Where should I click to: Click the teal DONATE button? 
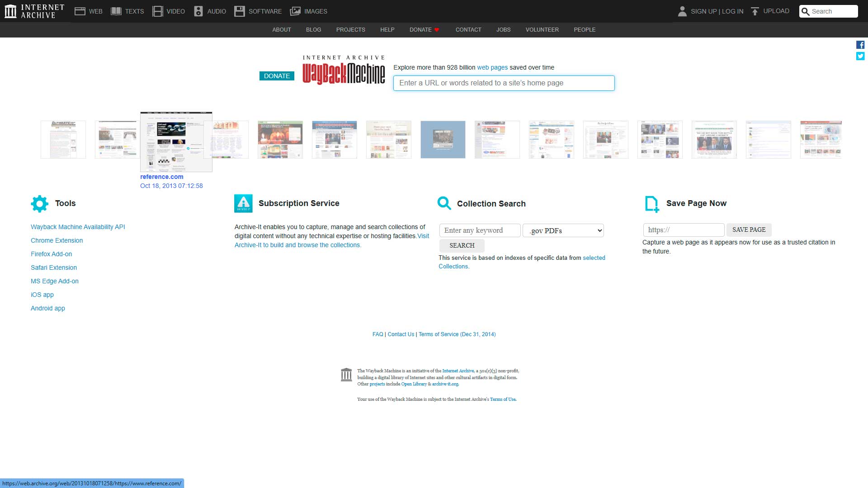[x=277, y=76]
